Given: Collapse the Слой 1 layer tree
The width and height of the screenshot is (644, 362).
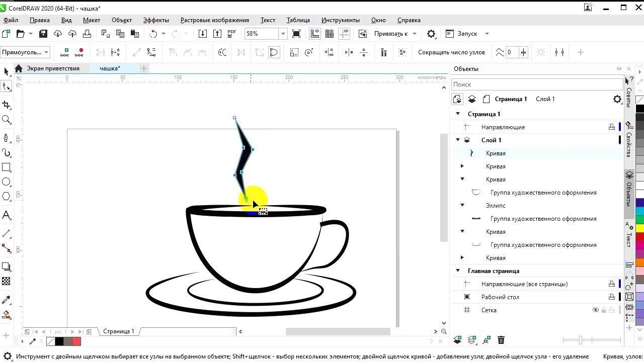Looking at the screenshot, I should 458,140.
